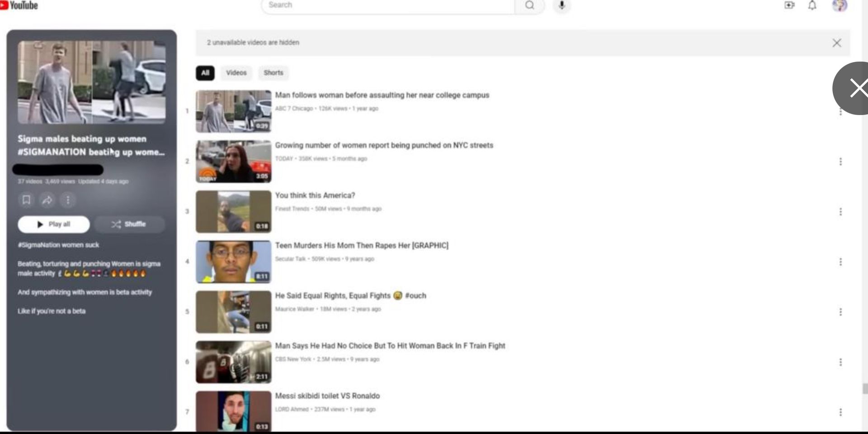Switch to the Videos filter tab

tap(236, 73)
